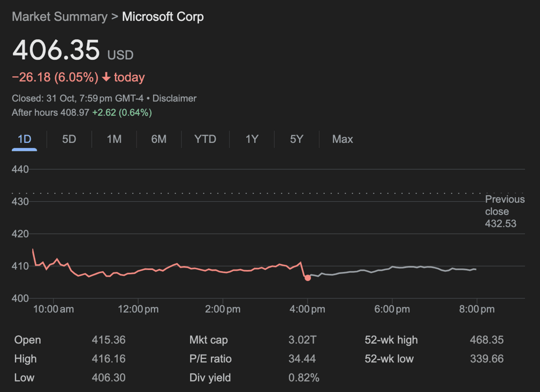This screenshot has height=392, width=540.
Task: Select the 1D time range tab
Action: [x=24, y=139]
